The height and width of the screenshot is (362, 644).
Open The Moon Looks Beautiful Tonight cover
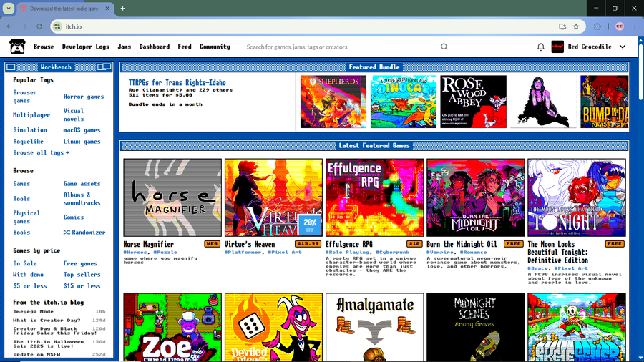tap(577, 197)
